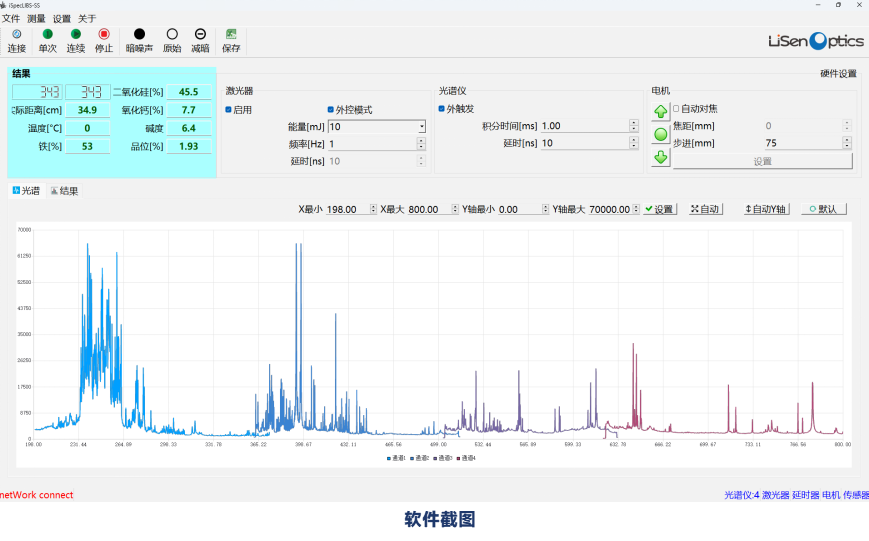This screenshot has height=541, width=869.
Task: Click the 频率[Hz] frequency spinner arrows
Action: (x=422, y=144)
